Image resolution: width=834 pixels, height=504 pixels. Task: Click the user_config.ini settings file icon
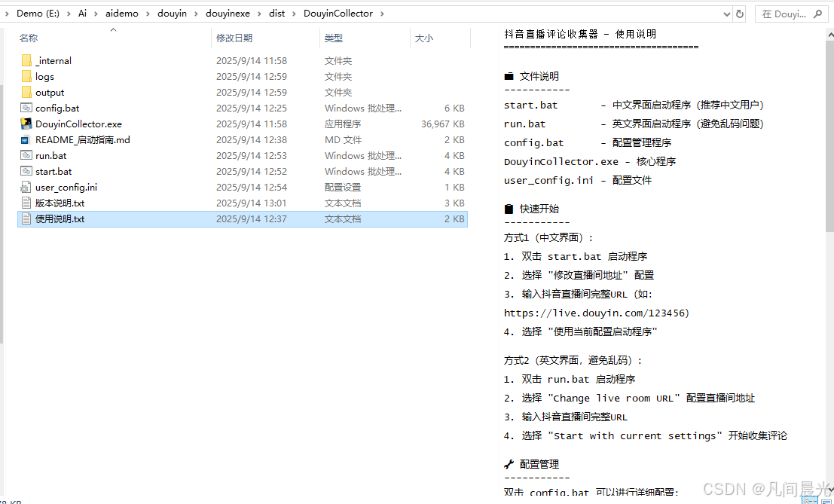click(26, 187)
